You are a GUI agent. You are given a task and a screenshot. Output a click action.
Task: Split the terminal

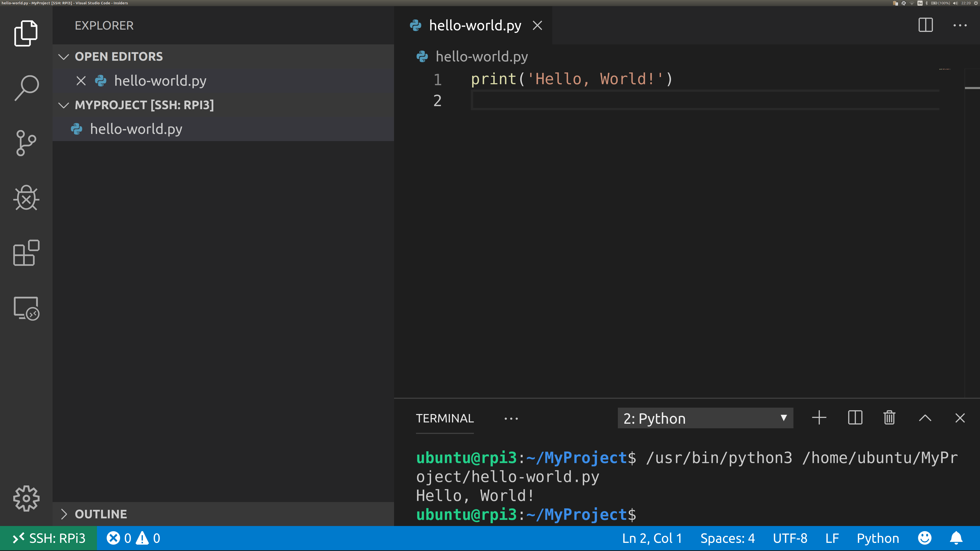coord(855,418)
